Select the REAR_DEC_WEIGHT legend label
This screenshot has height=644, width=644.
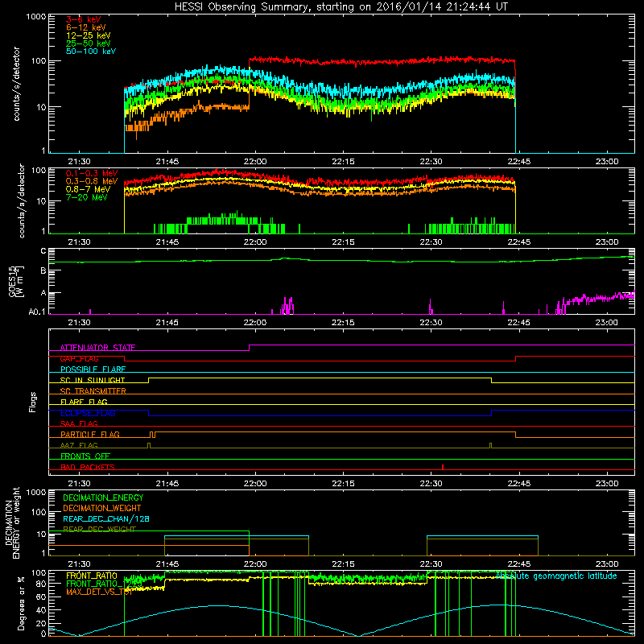[x=99, y=529]
